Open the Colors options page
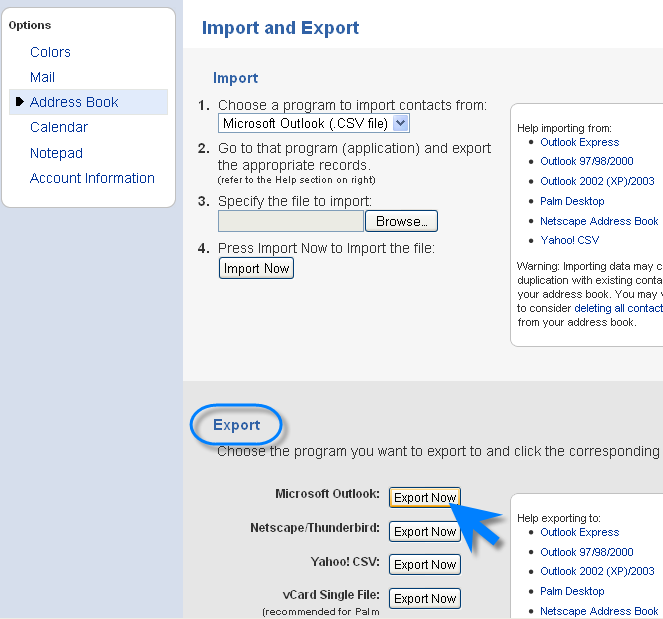 [50, 52]
